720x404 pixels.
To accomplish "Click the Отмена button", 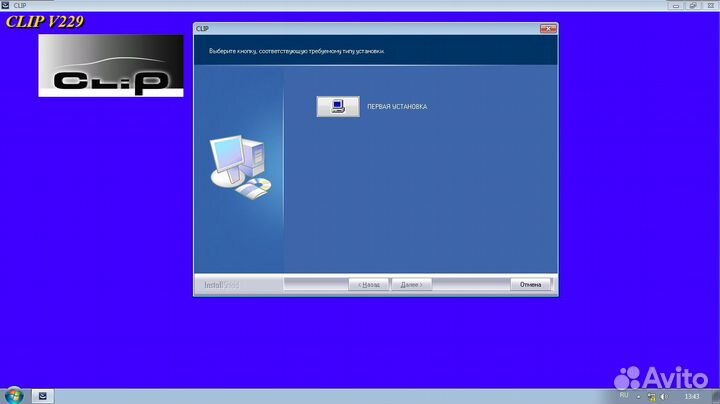I will [530, 285].
